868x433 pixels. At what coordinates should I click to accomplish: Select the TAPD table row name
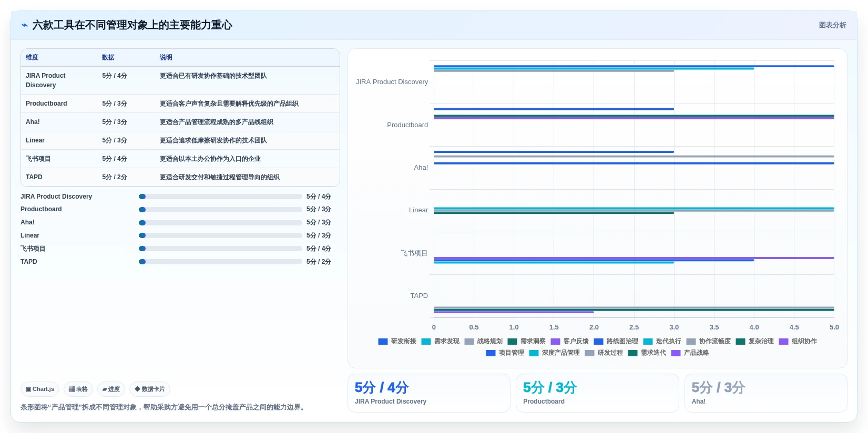(x=34, y=177)
